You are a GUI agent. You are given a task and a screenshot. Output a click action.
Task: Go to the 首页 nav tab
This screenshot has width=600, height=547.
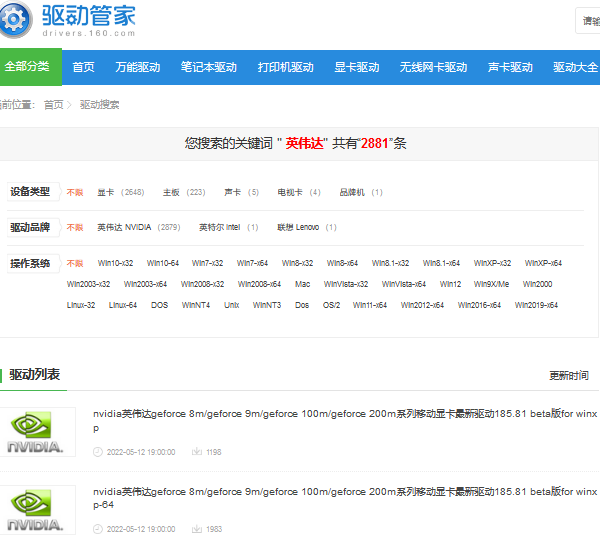click(x=83, y=67)
